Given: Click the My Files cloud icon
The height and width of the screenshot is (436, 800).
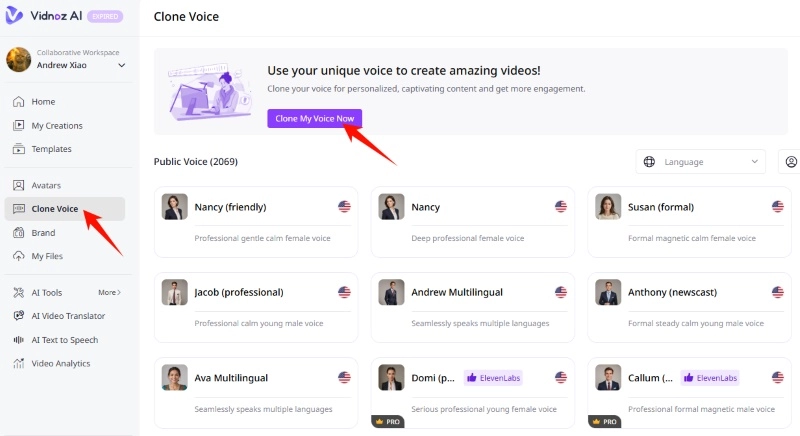Looking at the screenshot, I should pyautogui.click(x=19, y=256).
